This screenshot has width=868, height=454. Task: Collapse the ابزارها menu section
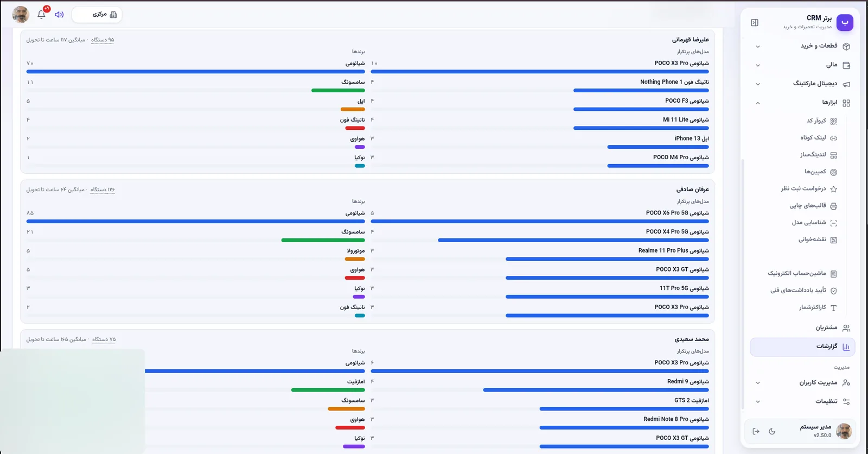click(x=803, y=103)
